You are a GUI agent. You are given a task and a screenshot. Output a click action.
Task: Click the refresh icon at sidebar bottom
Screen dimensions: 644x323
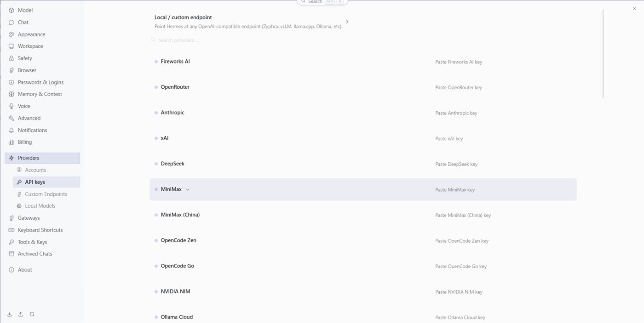coord(32,314)
